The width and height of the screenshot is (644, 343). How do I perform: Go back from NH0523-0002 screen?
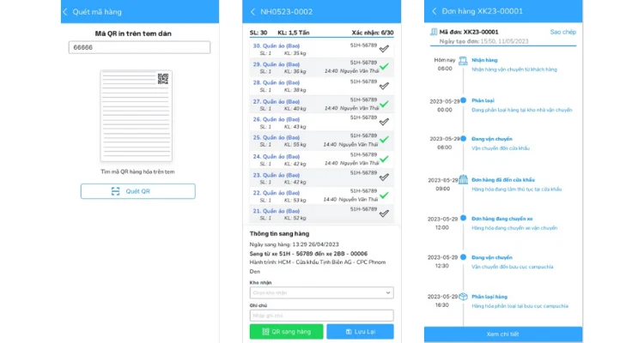(252, 12)
